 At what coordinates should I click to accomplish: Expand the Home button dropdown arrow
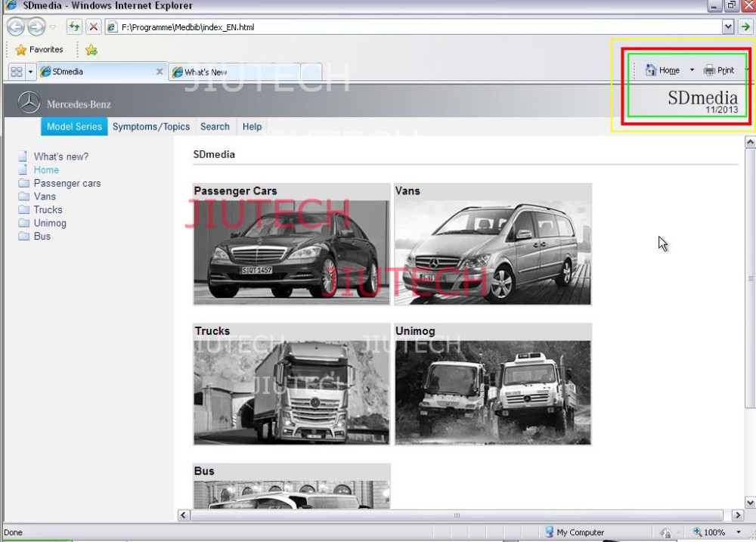point(692,70)
